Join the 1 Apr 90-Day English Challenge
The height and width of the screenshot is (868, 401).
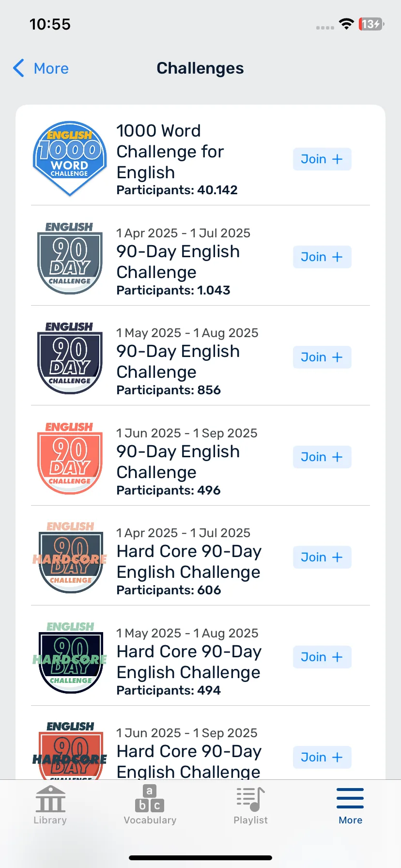pyautogui.click(x=322, y=257)
